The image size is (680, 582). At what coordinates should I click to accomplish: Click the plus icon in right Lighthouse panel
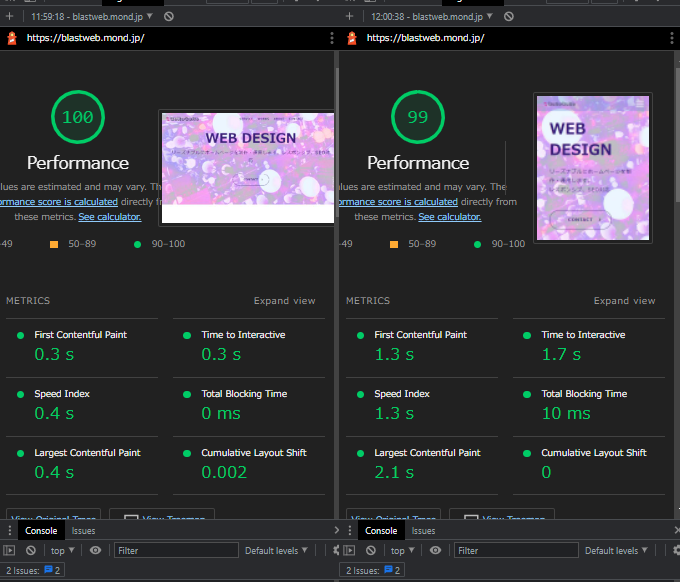(x=350, y=16)
